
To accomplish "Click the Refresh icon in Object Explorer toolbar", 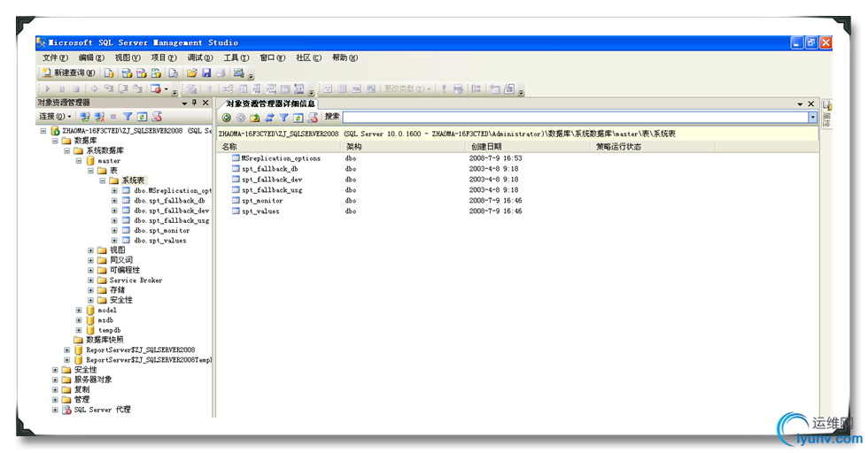I will (x=143, y=117).
